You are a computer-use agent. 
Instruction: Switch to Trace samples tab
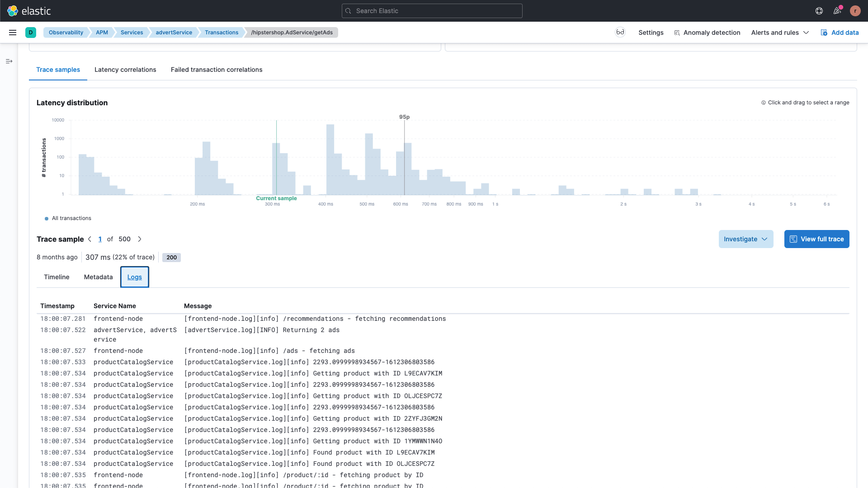click(58, 70)
